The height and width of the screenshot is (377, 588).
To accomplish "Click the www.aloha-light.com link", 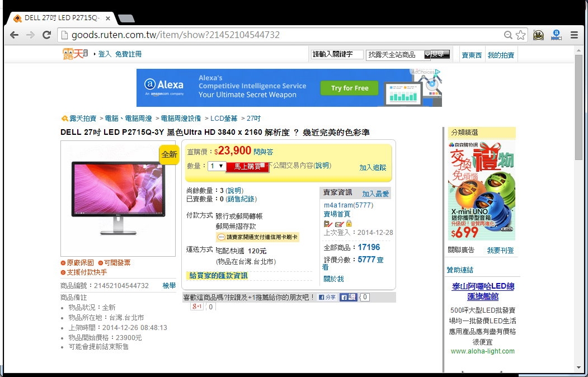I will point(483,351).
